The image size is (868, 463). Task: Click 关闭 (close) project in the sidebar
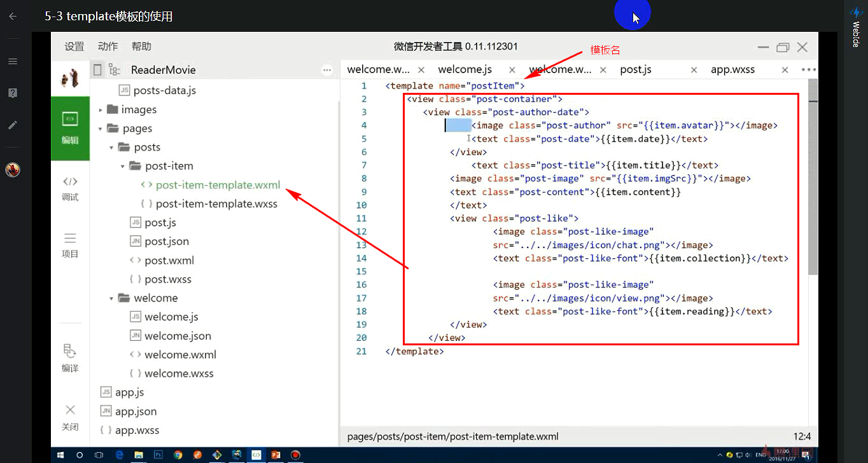click(x=70, y=417)
